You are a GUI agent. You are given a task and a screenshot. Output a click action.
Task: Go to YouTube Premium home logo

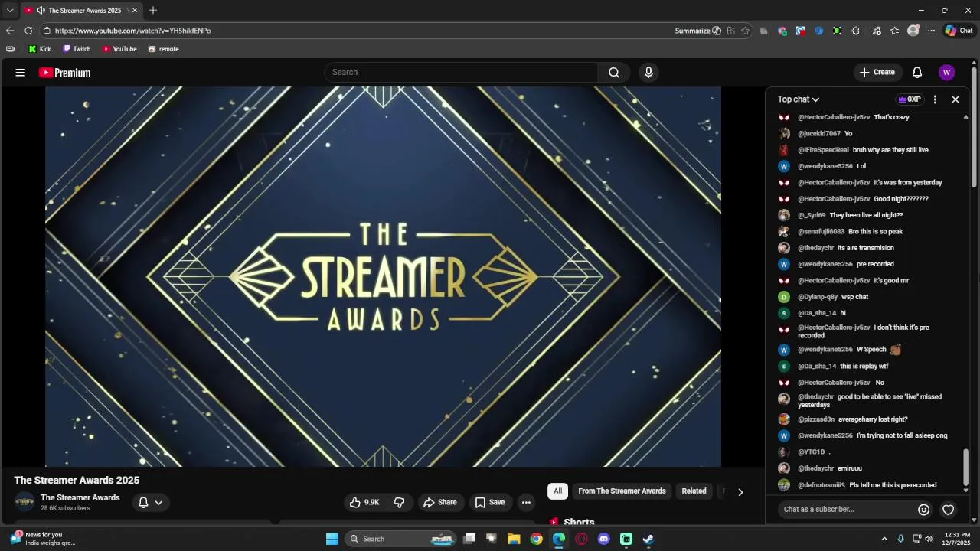point(65,73)
